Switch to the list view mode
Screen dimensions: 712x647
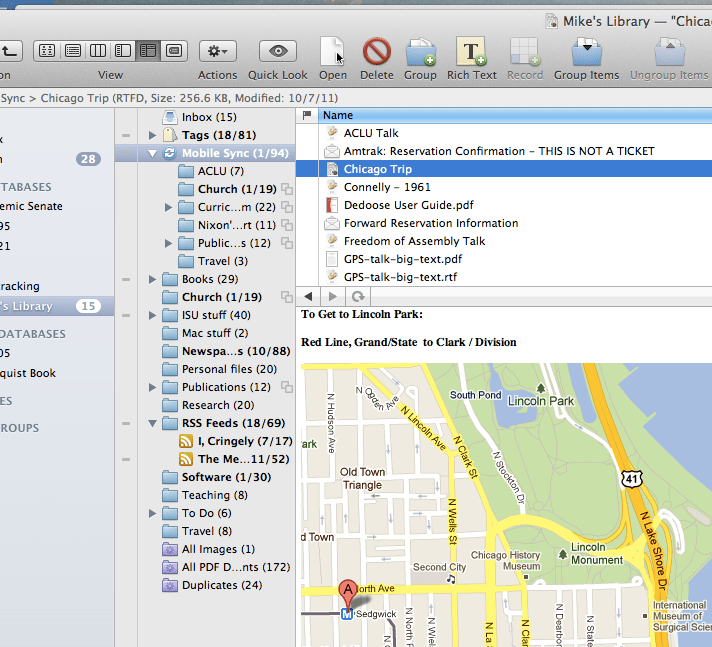pyautogui.click(x=72, y=50)
